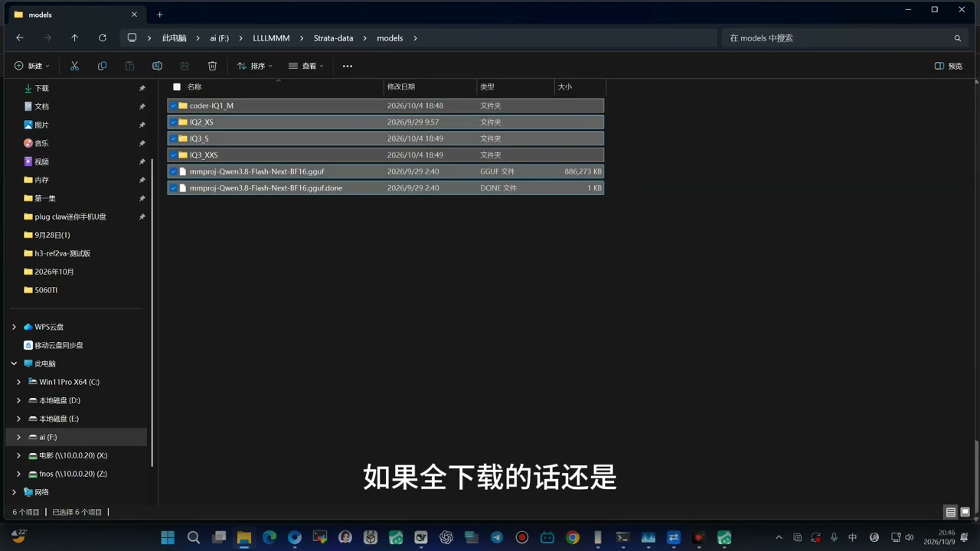Go up one folder level arrow
The width and height of the screenshot is (980, 551).
click(74, 37)
